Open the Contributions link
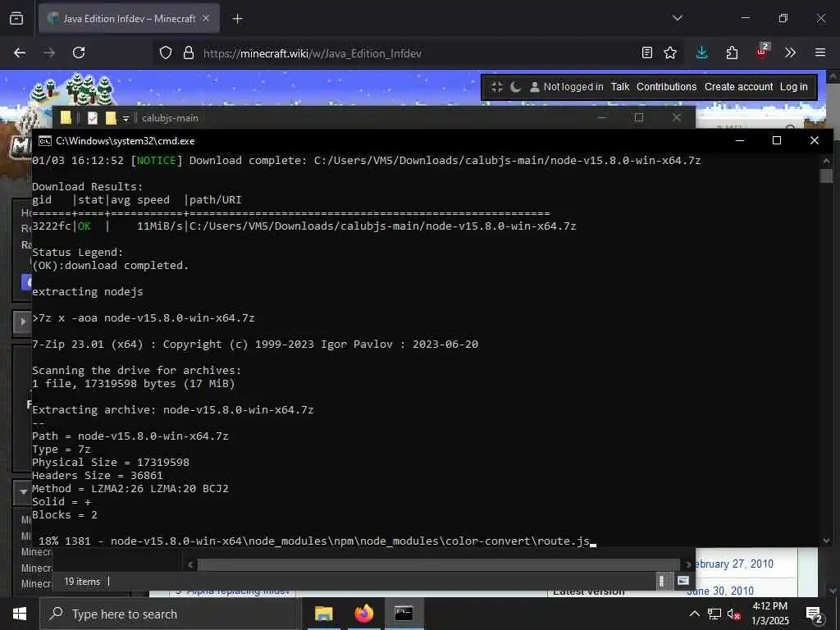Viewport: 840px width, 630px height. [x=666, y=87]
